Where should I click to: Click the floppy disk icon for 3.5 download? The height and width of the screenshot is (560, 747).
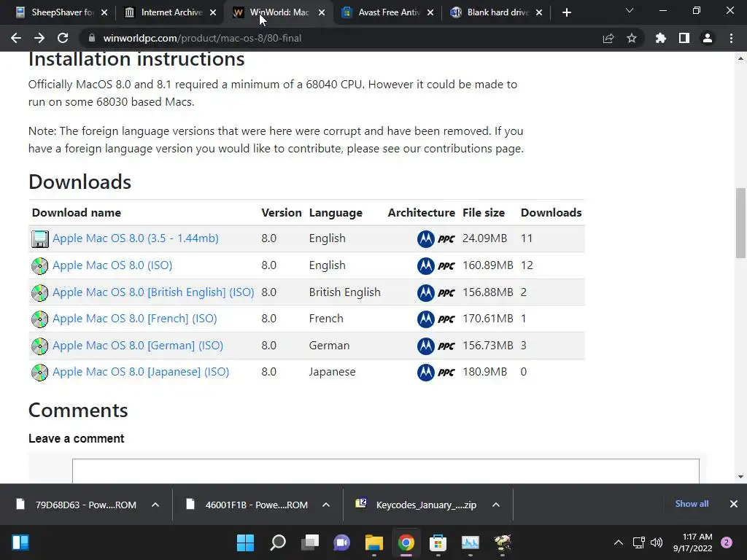40,238
